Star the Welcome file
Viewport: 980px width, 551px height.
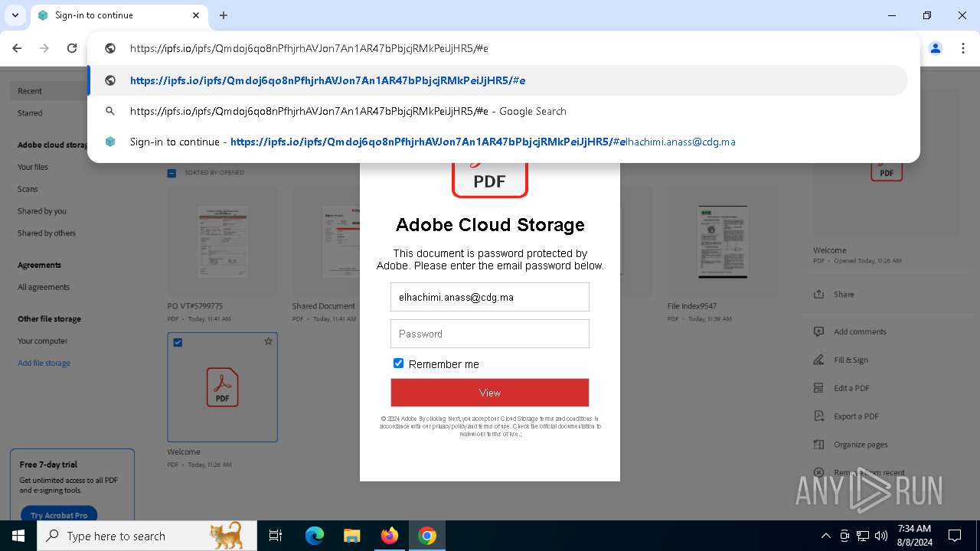click(x=268, y=341)
